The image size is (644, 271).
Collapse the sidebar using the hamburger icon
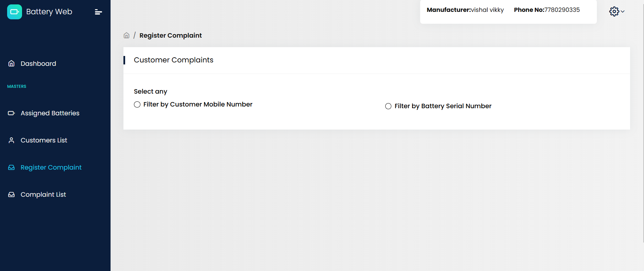coord(98,12)
